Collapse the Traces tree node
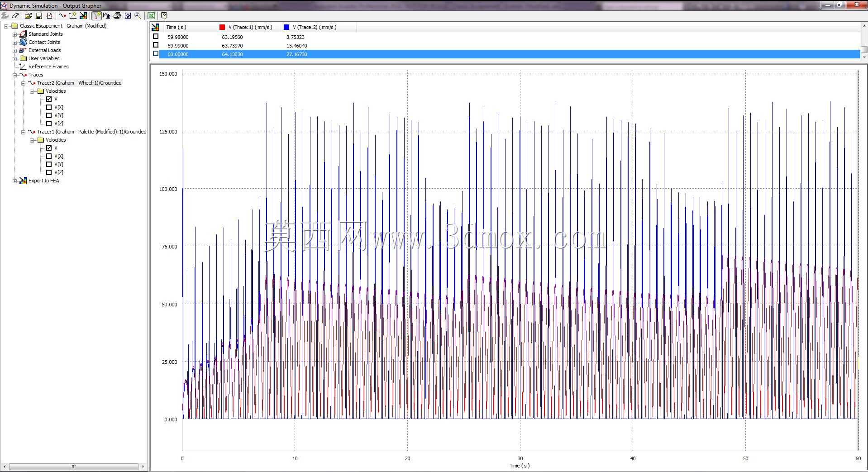 tap(14, 75)
